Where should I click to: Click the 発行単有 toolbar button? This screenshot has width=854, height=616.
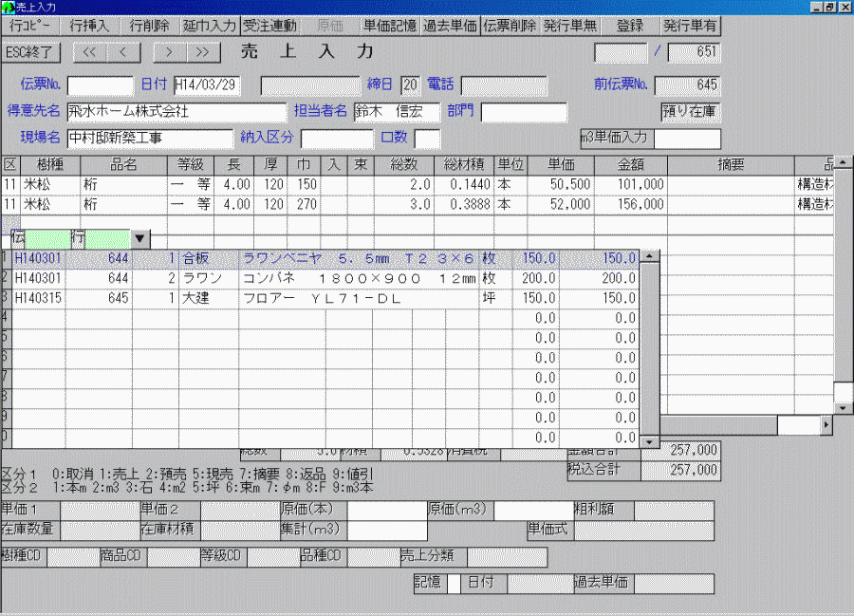pyautogui.click(x=690, y=26)
